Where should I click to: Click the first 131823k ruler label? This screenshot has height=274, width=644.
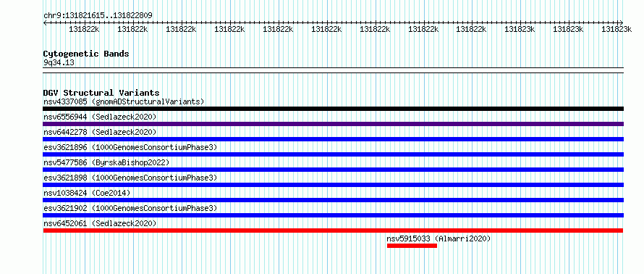click(520, 29)
